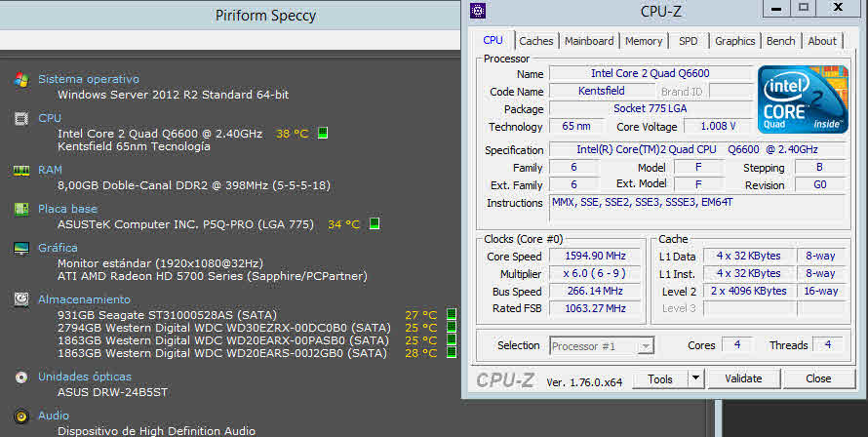The height and width of the screenshot is (437, 868).
Task: Click 'Windows Server 2012 R2 Standard 64-bit' text
Action: (x=174, y=95)
